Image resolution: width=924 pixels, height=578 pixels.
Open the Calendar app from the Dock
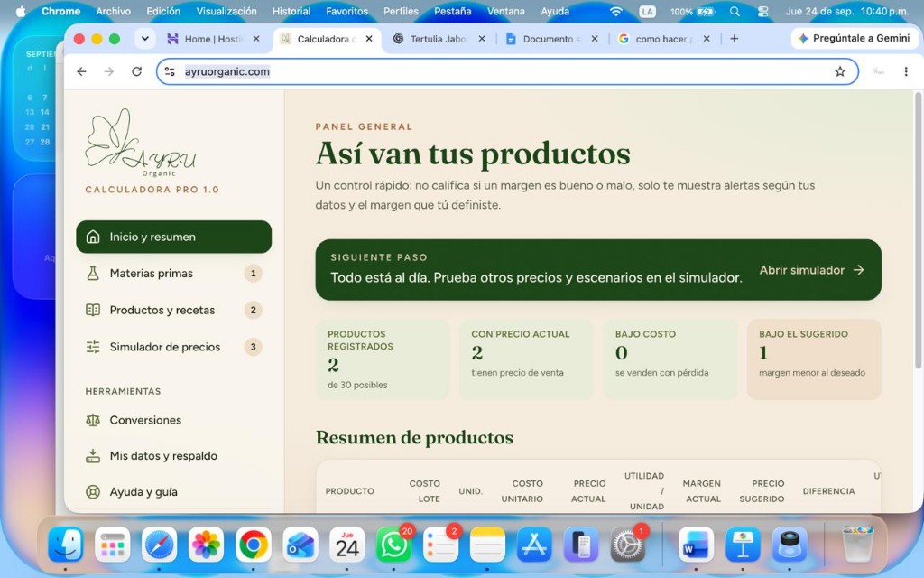pyautogui.click(x=347, y=545)
